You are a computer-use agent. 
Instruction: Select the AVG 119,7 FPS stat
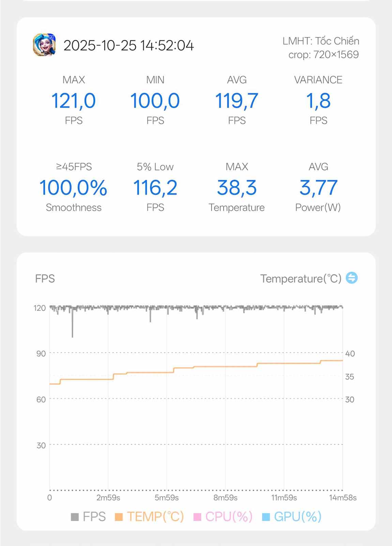(237, 100)
